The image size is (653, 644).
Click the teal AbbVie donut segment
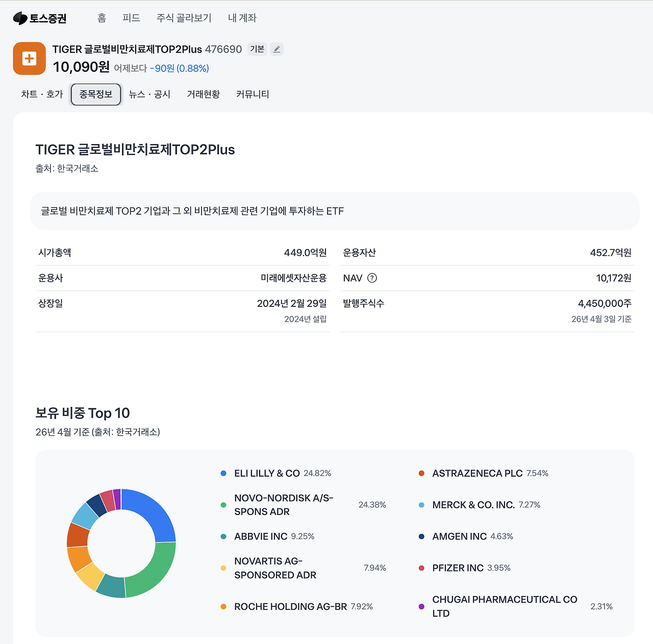(x=111, y=586)
